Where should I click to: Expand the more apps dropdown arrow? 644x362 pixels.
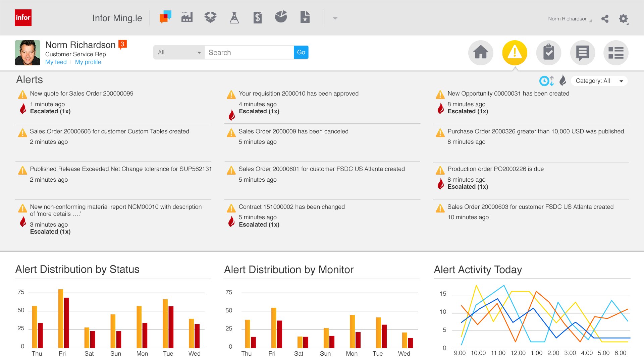[x=335, y=18]
